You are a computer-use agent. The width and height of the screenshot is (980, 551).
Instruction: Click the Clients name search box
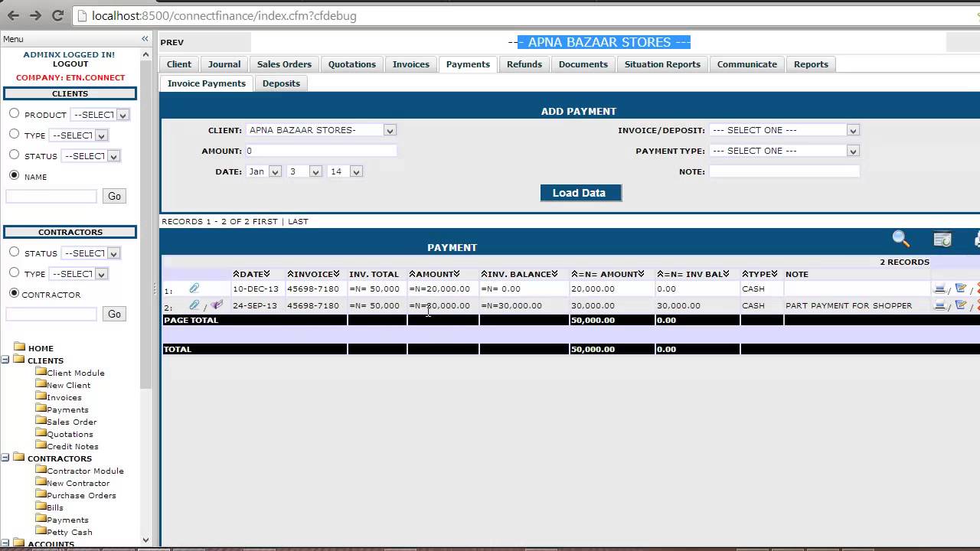click(x=51, y=196)
